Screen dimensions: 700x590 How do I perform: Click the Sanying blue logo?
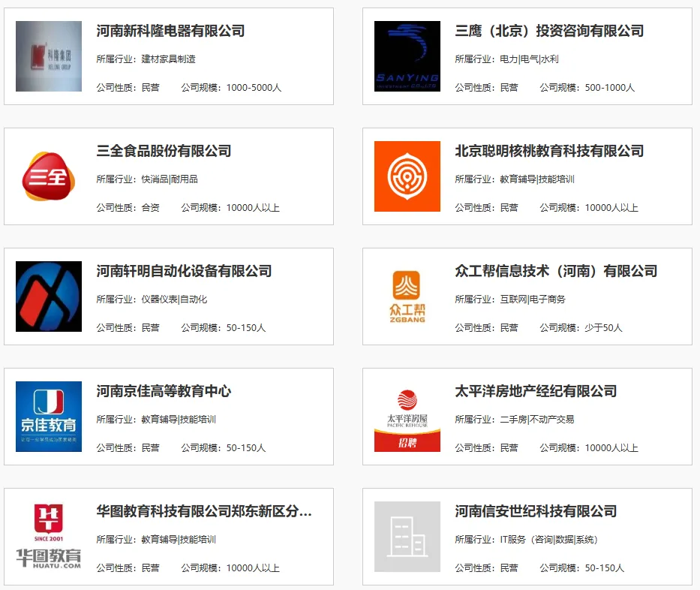tap(407, 56)
